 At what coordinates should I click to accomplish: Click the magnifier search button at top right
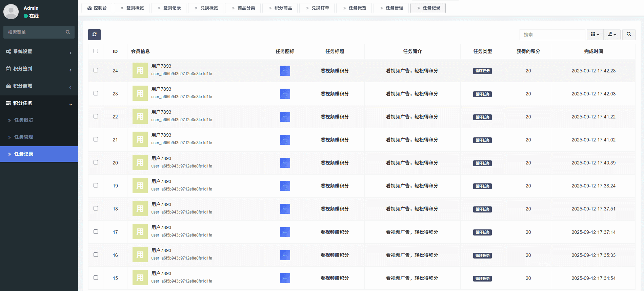click(x=629, y=35)
